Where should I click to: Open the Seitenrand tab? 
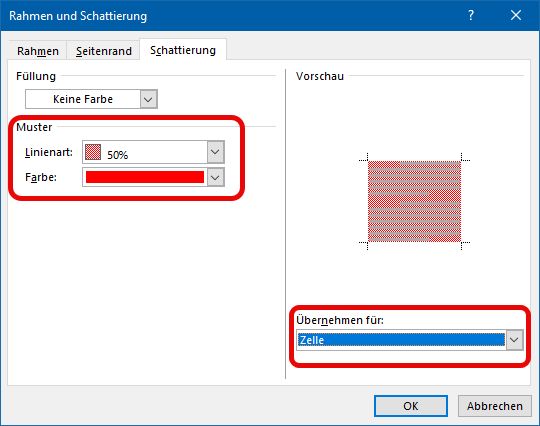coord(103,51)
